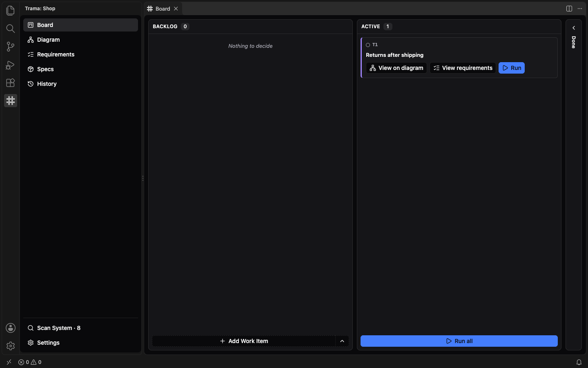This screenshot has height=368, width=588.
Task: Open the notifications bell in status bar
Action: [579, 362]
